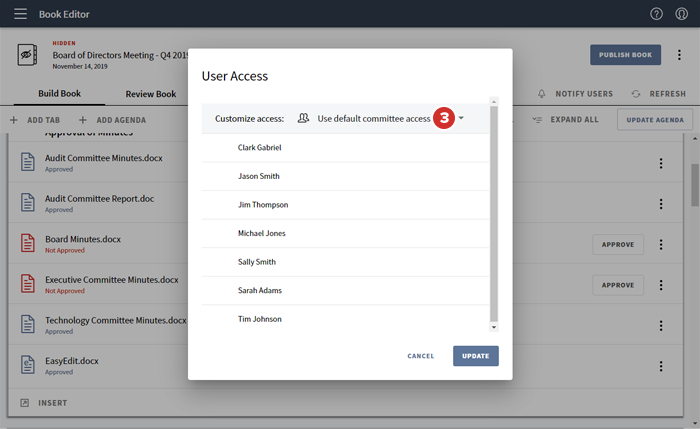Expand the default committee access dropdown
The width and height of the screenshot is (700, 429).
(461, 119)
